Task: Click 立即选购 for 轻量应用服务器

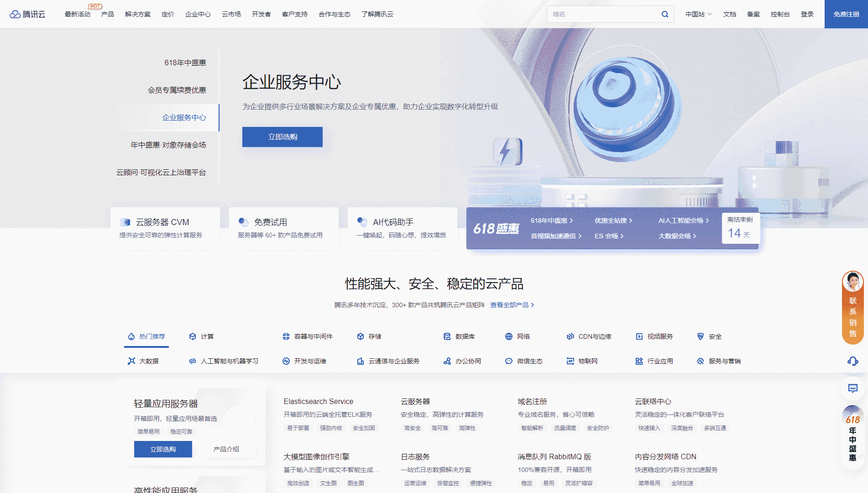Action: pos(163,449)
